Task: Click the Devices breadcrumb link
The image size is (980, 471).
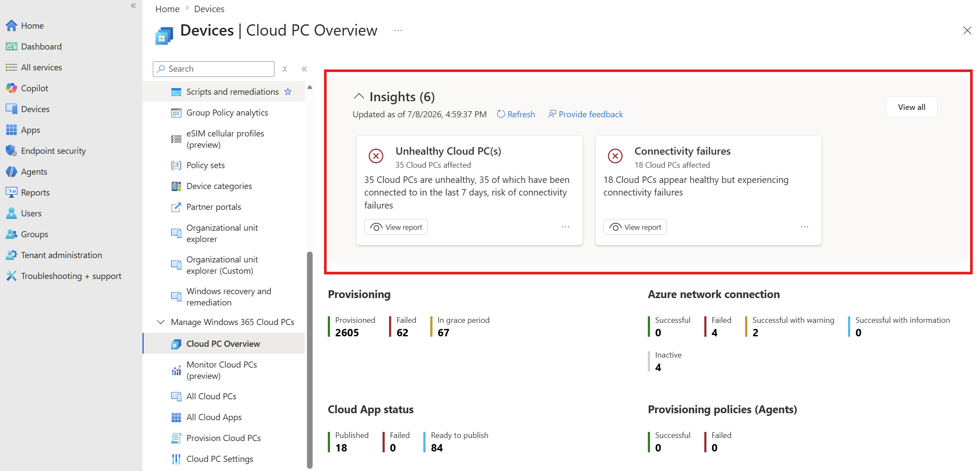Action: pyautogui.click(x=209, y=9)
